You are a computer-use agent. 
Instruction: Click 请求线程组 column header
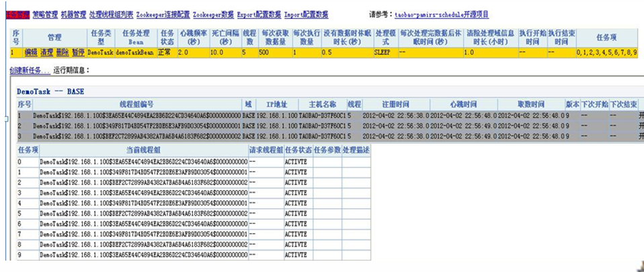[x=266, y=150]
